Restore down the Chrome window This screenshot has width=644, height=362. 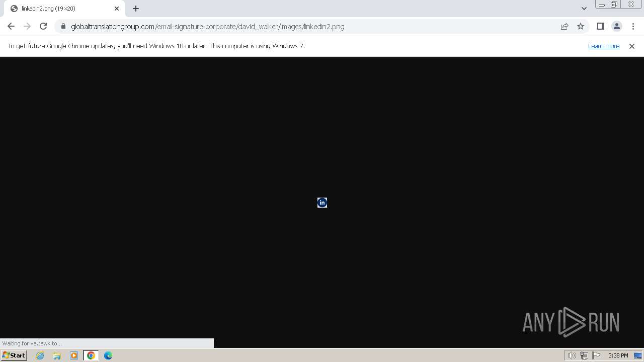pos(614,5)
